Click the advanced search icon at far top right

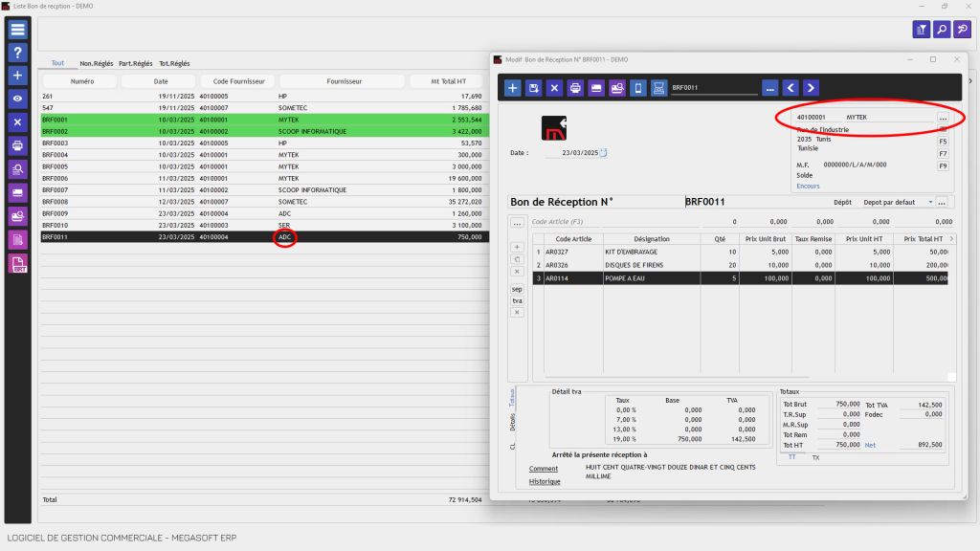[963, 30]
